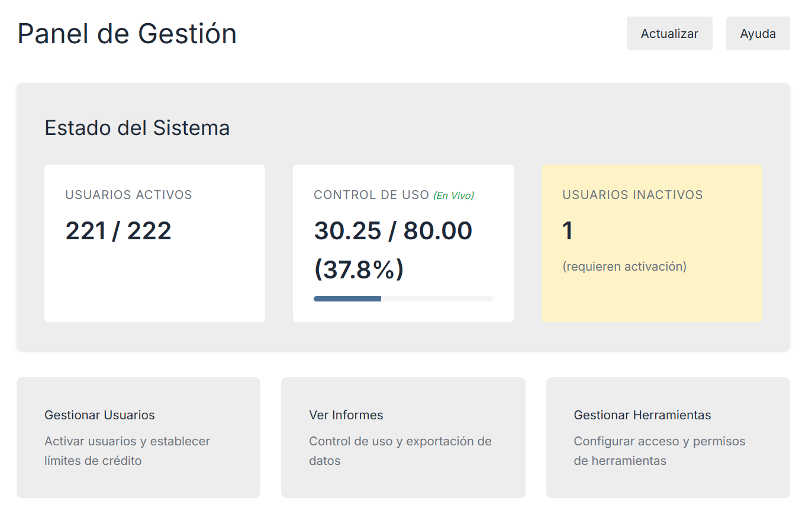
Task: Open the Gestionar Herramientas card title
Action: click(642, 415)
